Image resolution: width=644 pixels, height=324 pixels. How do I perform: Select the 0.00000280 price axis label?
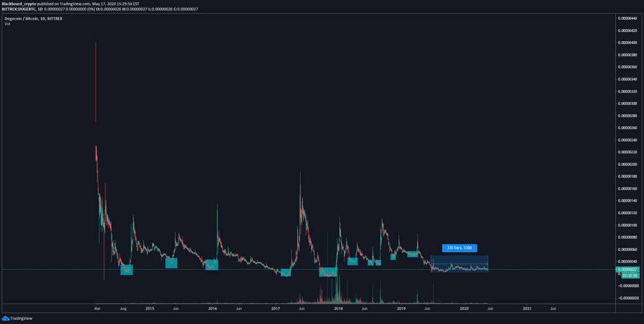click(627, 116)
